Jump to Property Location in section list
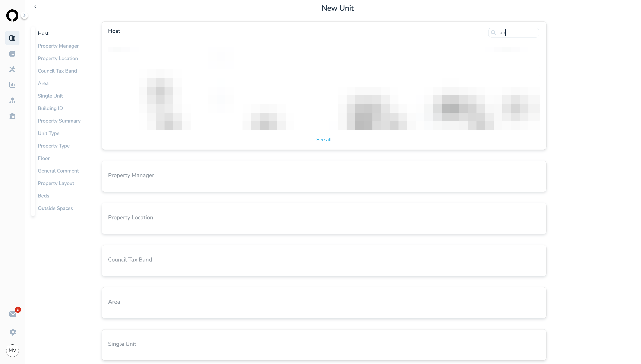This screenshot has width=641, height=364. [58, 58]
